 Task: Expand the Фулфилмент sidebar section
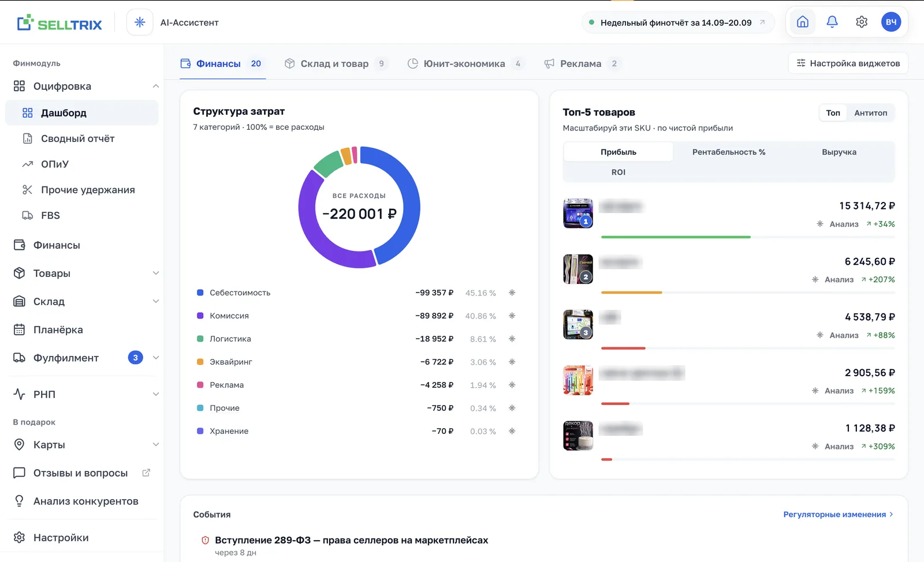click(x=155, y=358)
